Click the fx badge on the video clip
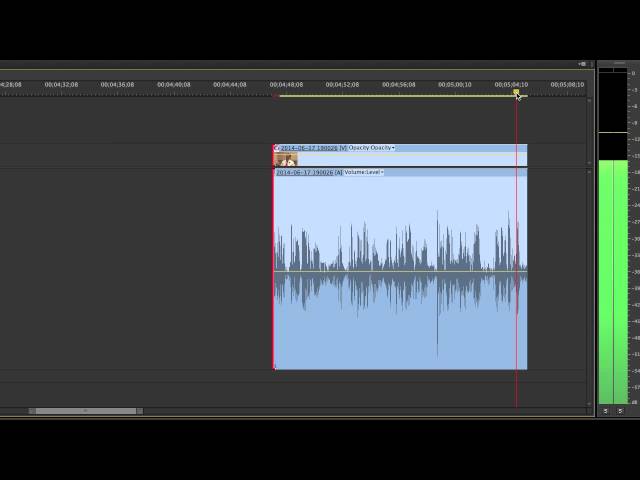Image resolution: width=640 pixels, height=480 pixels. click(276, 148)
